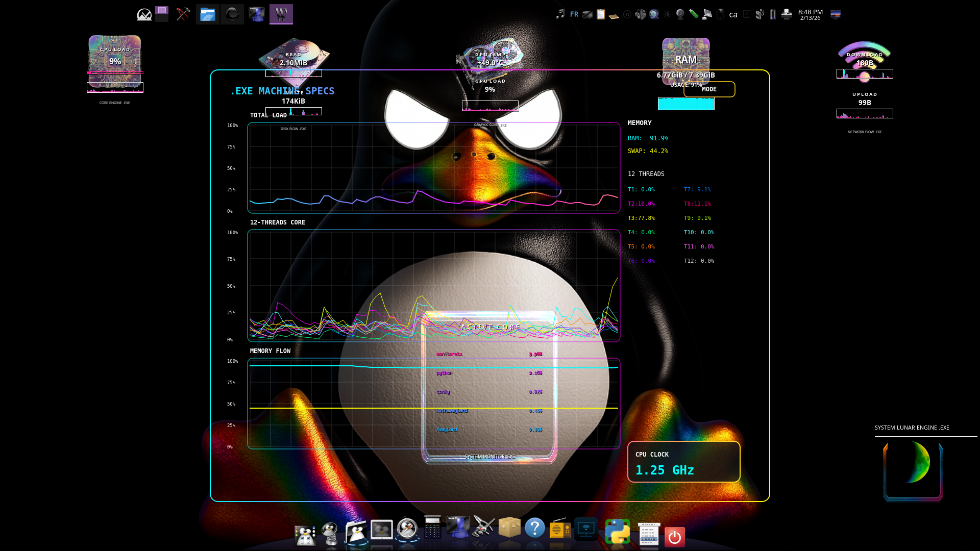
Task: Toggle the media pause button in tray
Action: (x=627, y=14)
